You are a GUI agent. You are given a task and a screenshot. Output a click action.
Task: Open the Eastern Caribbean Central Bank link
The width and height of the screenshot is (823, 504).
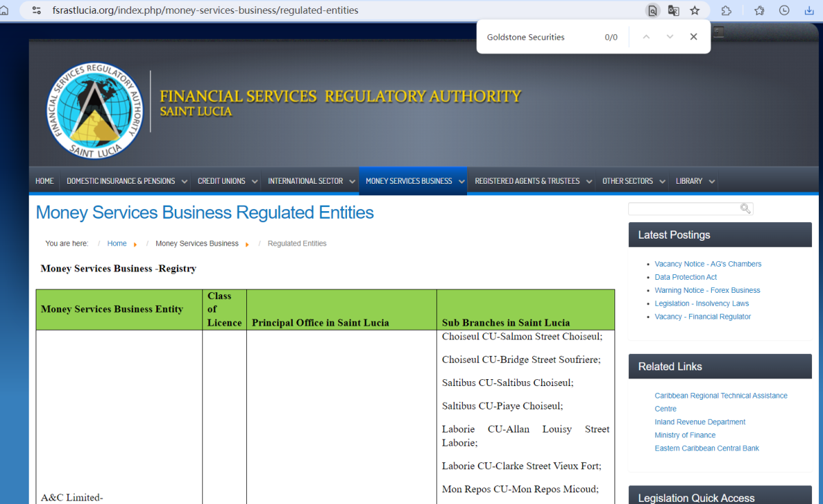point(706,448)
